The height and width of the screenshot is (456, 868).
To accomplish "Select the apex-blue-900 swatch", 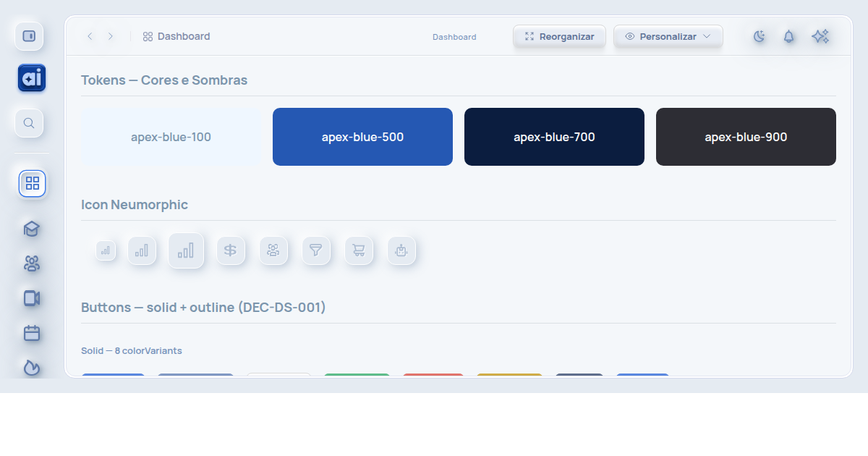I will click(746, 137).
